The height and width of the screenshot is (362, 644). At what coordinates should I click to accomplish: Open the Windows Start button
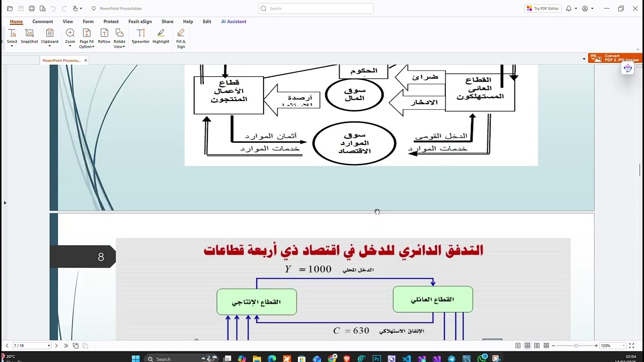(x=135, y=358)
